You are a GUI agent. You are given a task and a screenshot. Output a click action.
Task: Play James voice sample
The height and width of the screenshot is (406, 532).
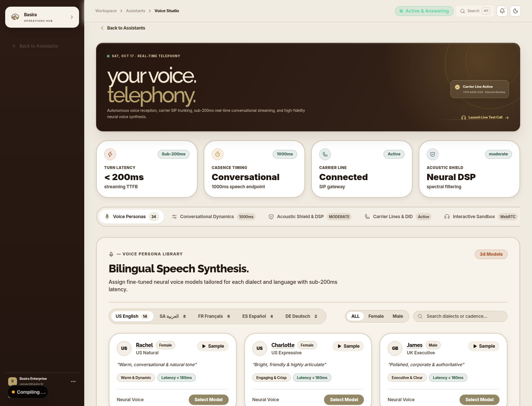click(484, 346)
